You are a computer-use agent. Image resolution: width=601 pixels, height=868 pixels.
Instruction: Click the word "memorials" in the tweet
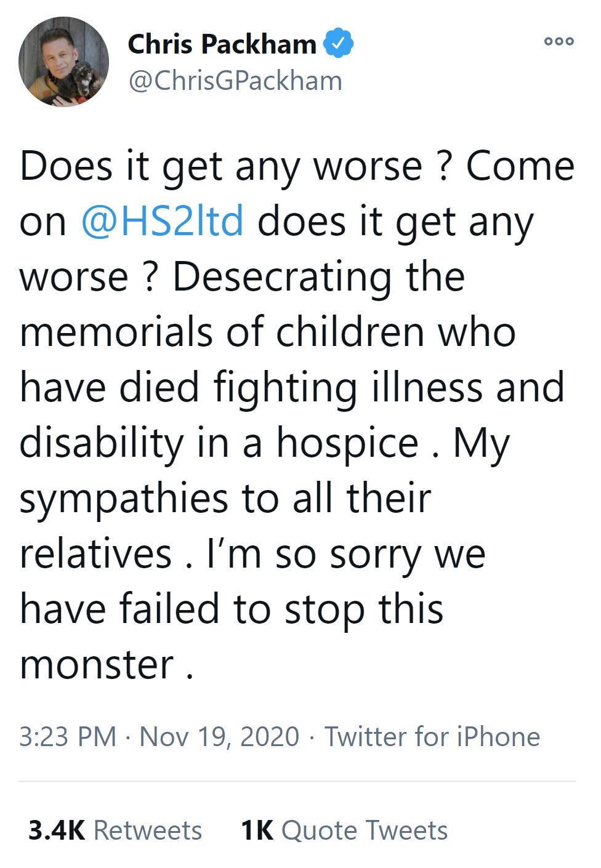pos(116,332)
